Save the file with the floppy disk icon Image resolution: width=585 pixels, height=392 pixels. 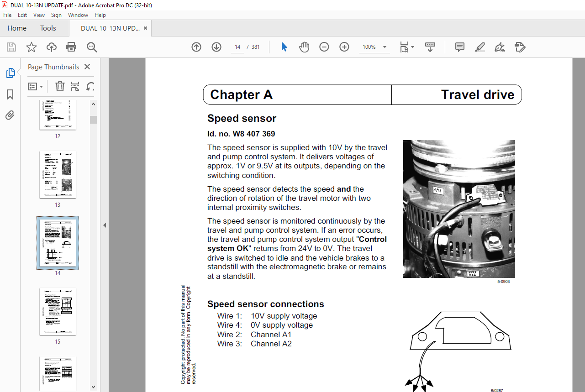tap(11, 47)
